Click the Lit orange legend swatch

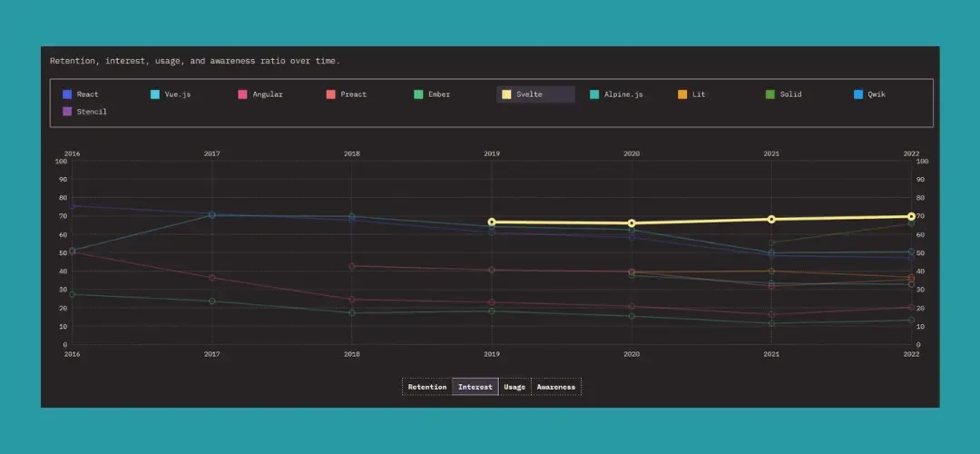point(682,94)
